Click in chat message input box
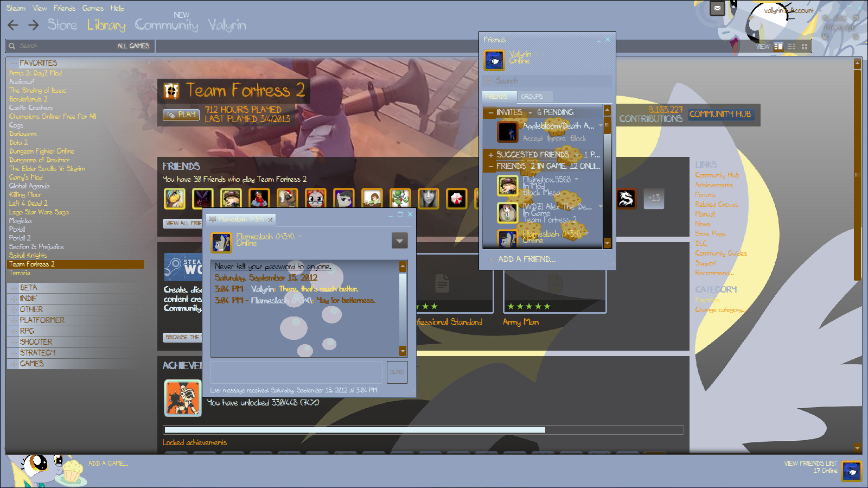868x488 pixels. point(296,372)
